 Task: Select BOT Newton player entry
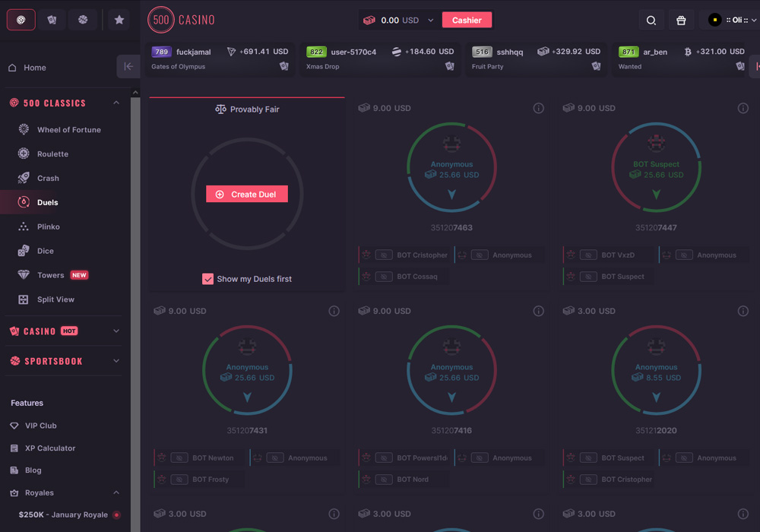199,458
